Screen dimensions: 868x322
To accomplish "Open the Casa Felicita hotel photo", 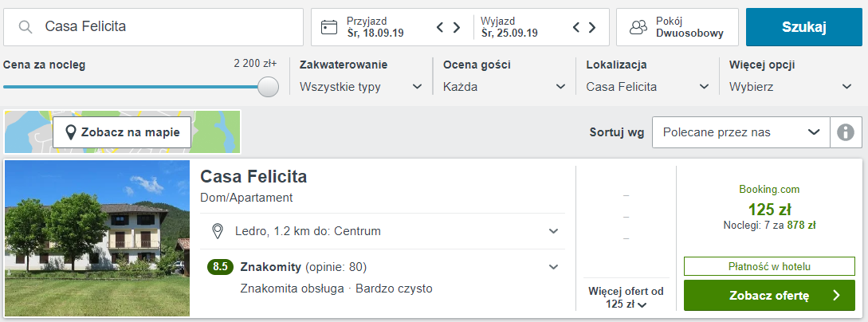I will point(97,238).
